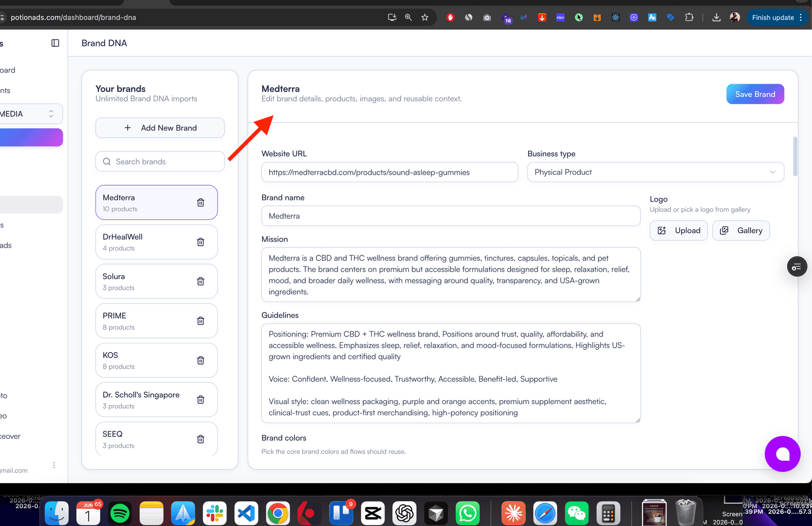Select the SEEQ brand card

[157, 439]
